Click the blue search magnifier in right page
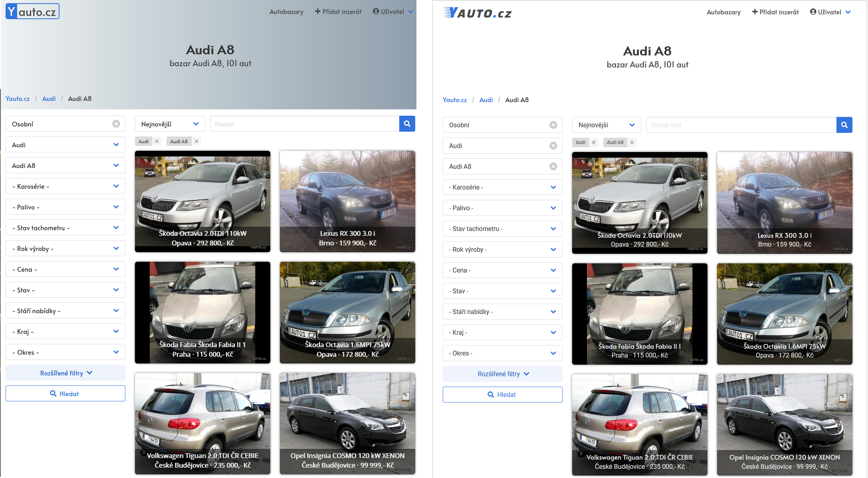Screen dimensions: 868x478 click(x=844, y=125)
